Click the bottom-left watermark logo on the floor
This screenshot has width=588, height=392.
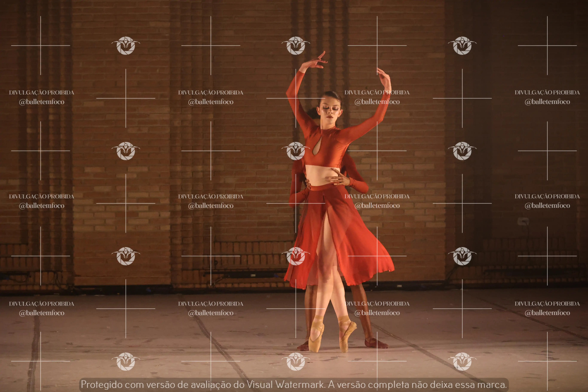pyautogui.click(x=126, y=361)
